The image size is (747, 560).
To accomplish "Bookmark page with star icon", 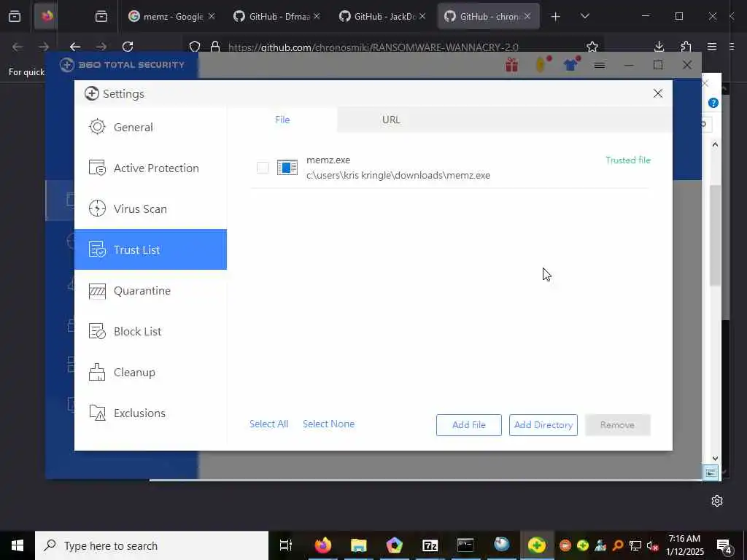I will 592,47.
